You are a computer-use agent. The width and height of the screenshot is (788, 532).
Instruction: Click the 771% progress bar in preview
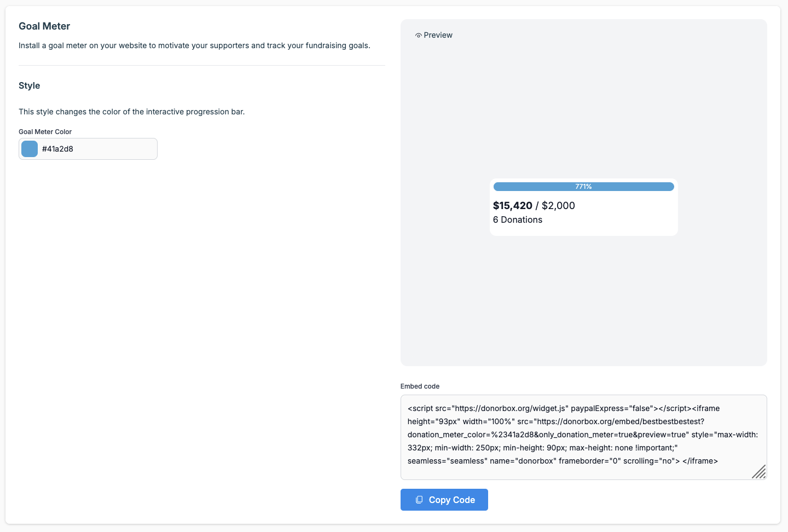click(x=583, y=187)
